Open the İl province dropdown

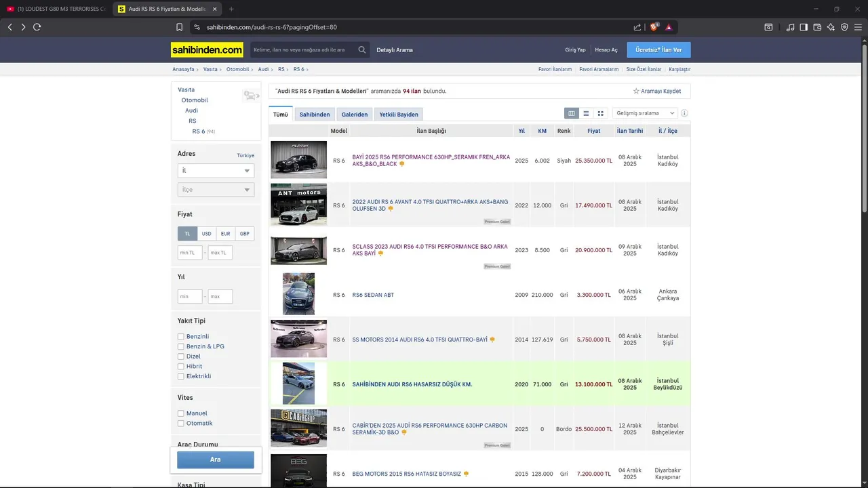tap(216, 171)
